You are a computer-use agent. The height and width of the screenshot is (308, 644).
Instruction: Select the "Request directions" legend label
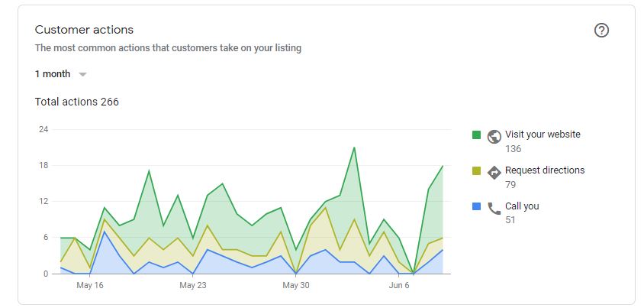tap(545, 170)
